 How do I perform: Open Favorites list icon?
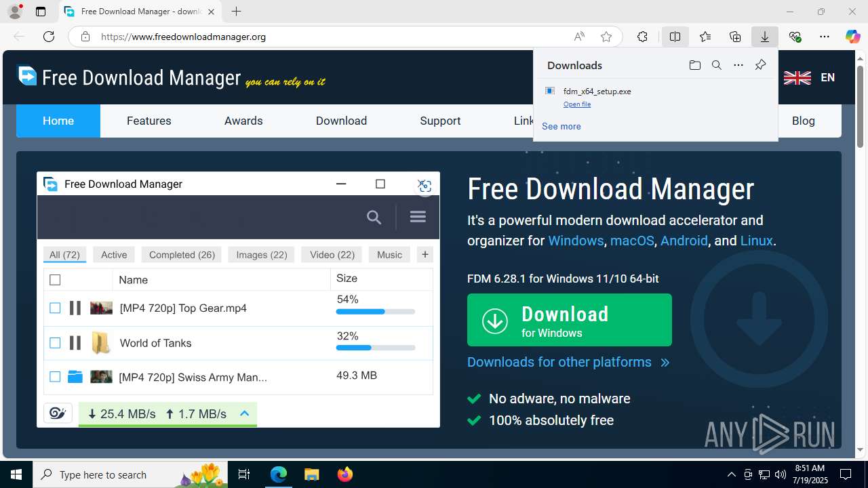point(705,37)
